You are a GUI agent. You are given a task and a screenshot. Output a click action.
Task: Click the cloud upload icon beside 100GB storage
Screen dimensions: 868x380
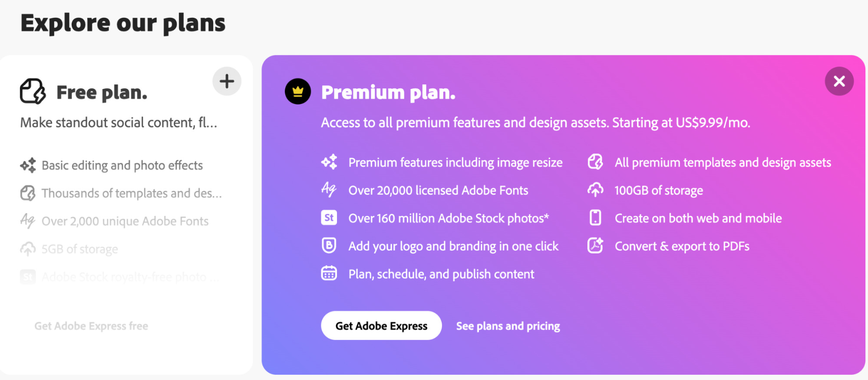595,190
